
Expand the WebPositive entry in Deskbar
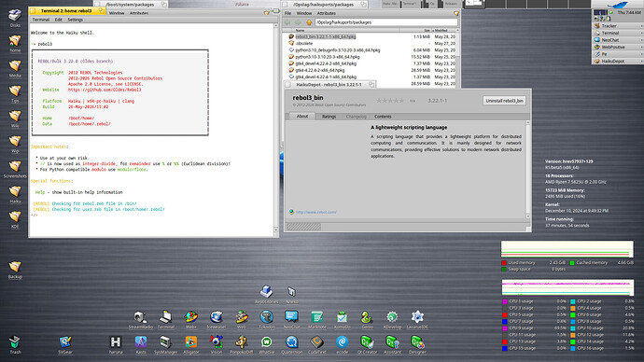point(618,47)
